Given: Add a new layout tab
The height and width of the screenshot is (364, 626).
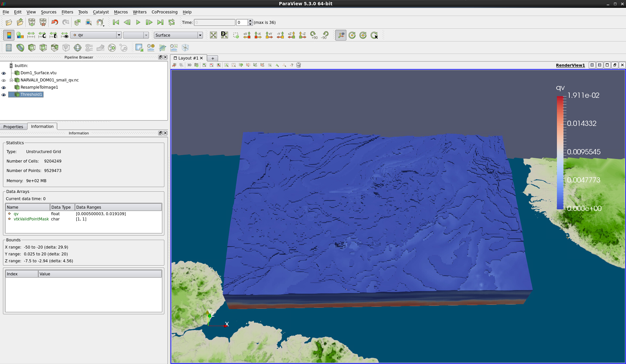Looking at the screenshot, I should [x=212, y=58].
